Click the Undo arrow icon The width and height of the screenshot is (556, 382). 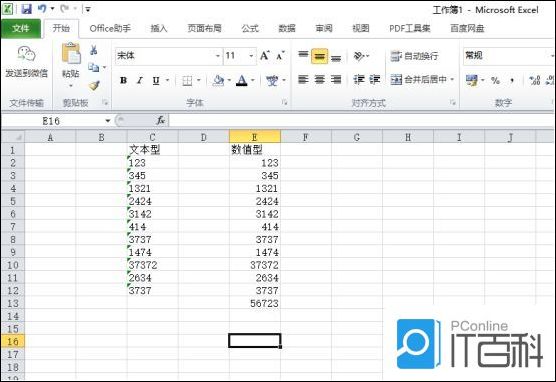coord(42,9)
